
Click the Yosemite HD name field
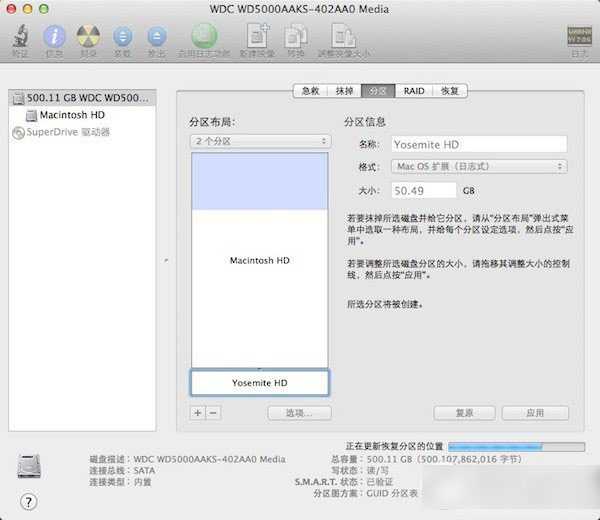point(479,145)
